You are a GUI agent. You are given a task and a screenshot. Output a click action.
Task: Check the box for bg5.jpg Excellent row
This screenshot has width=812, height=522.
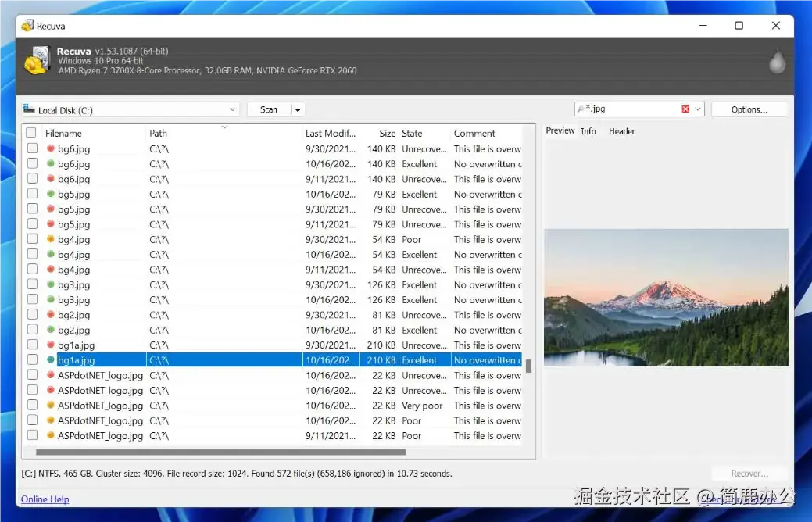(32, 194)
